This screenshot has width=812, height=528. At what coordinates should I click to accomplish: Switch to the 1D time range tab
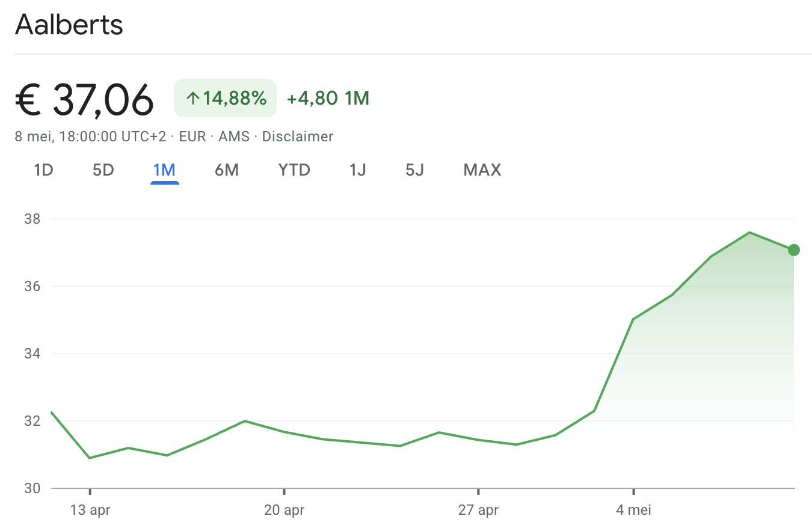44,170
